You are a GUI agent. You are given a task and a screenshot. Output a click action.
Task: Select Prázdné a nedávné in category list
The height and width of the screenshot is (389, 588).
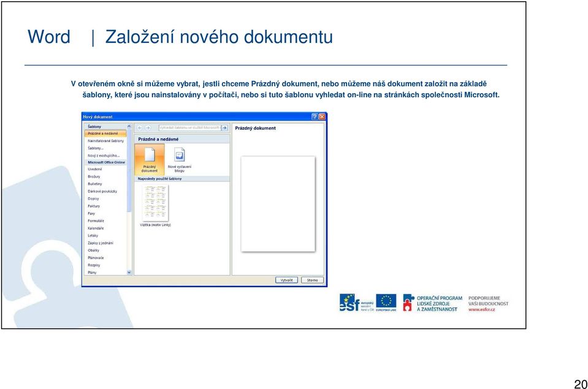pos(105,134)
